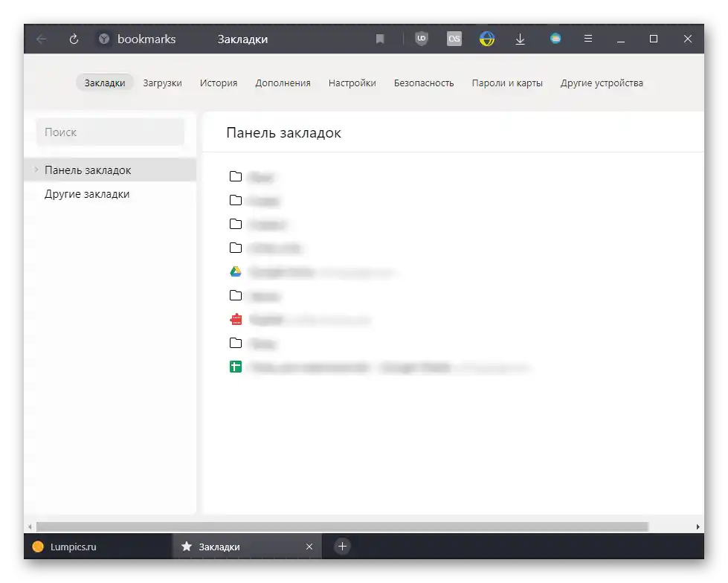Click the bookmarks address bar text
This screenshot has width=728, height=583.
146,39
